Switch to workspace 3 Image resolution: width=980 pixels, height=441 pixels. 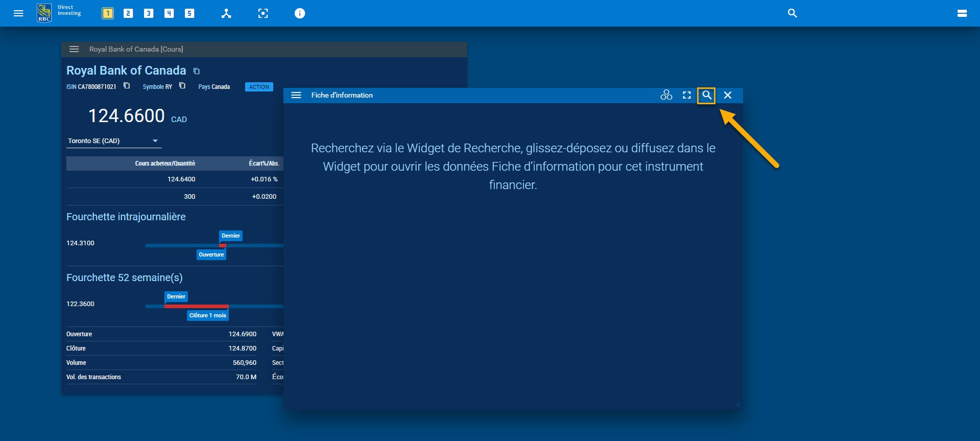click(149, 13)
